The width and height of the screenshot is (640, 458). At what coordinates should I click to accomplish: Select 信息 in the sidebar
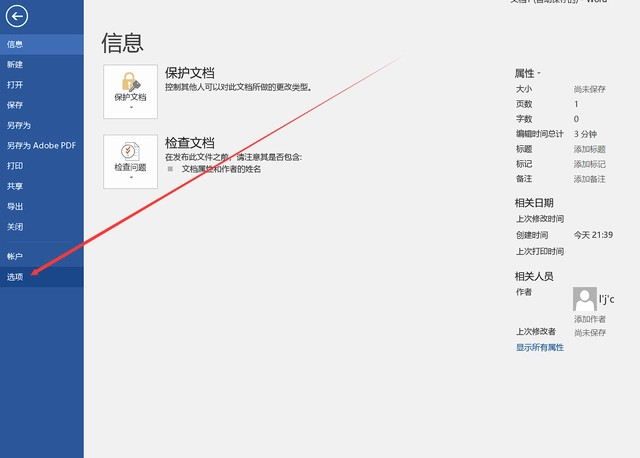coord(16,44)
